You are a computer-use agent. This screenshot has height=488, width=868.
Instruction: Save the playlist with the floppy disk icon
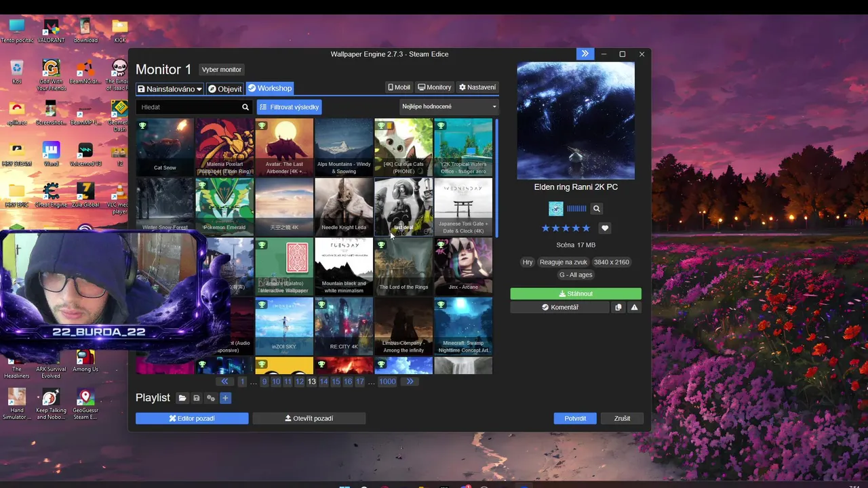pos(197,399)
